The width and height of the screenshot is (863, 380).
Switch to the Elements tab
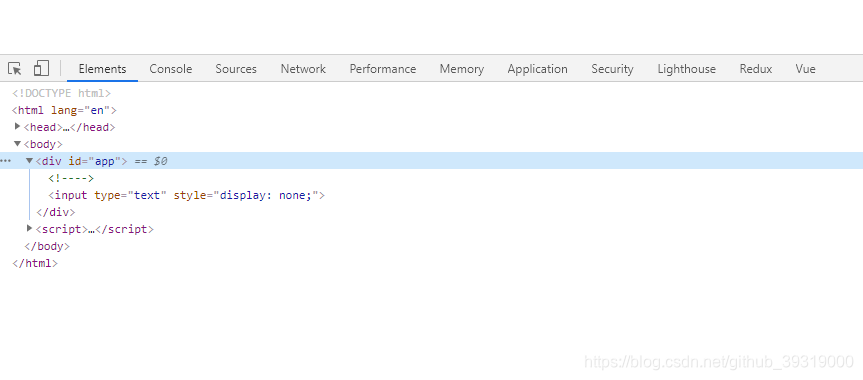102,69
